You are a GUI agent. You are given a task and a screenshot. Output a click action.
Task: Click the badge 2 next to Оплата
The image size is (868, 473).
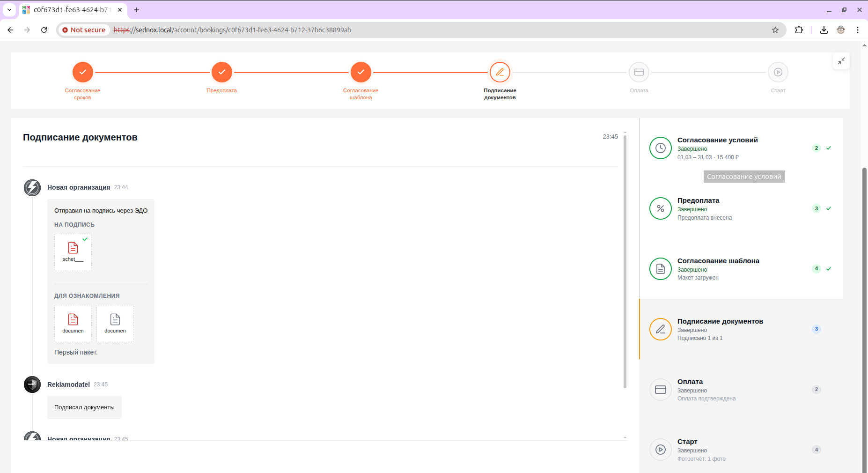coord(817,390)
